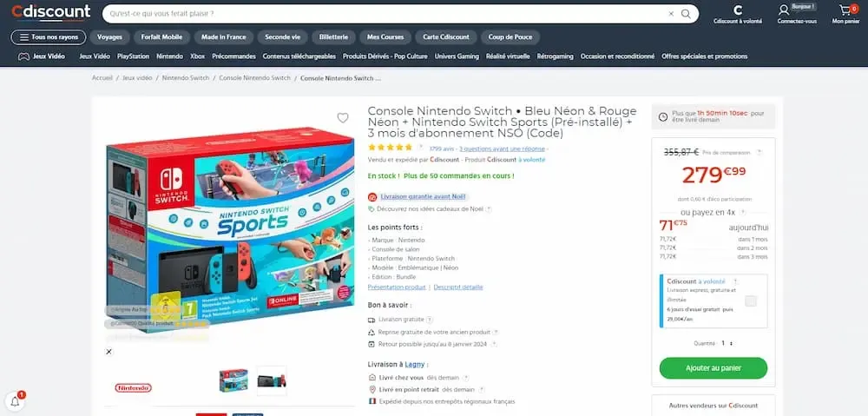Open the Quantité selector
Viewport: 868px width, 416px height.
pyautogui.click(x=727, y=343)
